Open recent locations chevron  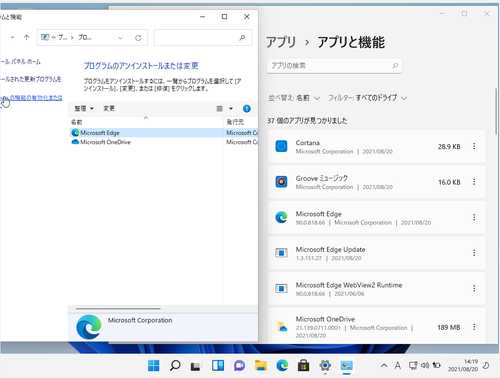point(12,37)
